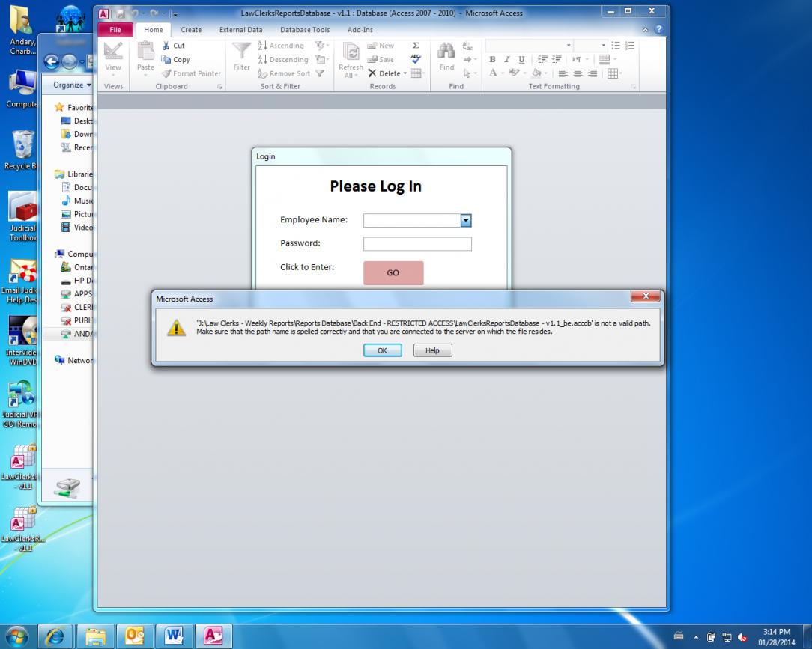Open the Customize Quick Access Toolbar dropdown
812x649 pixels.
(x=175, y=13)
